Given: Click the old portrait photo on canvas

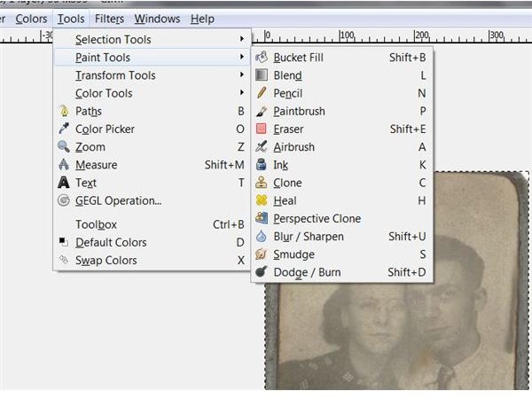Looking at the screenshot, I should (397, 336).
